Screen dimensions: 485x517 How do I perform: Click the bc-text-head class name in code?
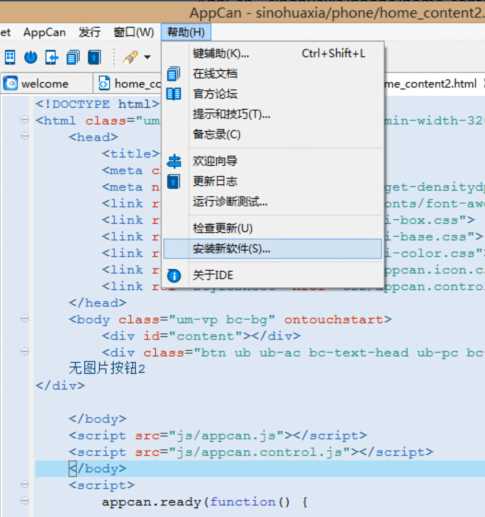tap(359, 353)
